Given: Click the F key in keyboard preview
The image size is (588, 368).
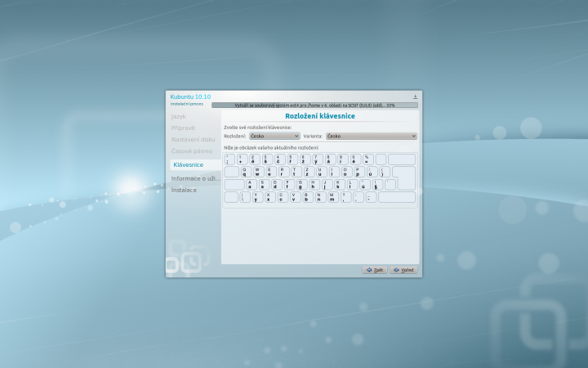Looking at the screenshot, I should (x=289, y=184).
